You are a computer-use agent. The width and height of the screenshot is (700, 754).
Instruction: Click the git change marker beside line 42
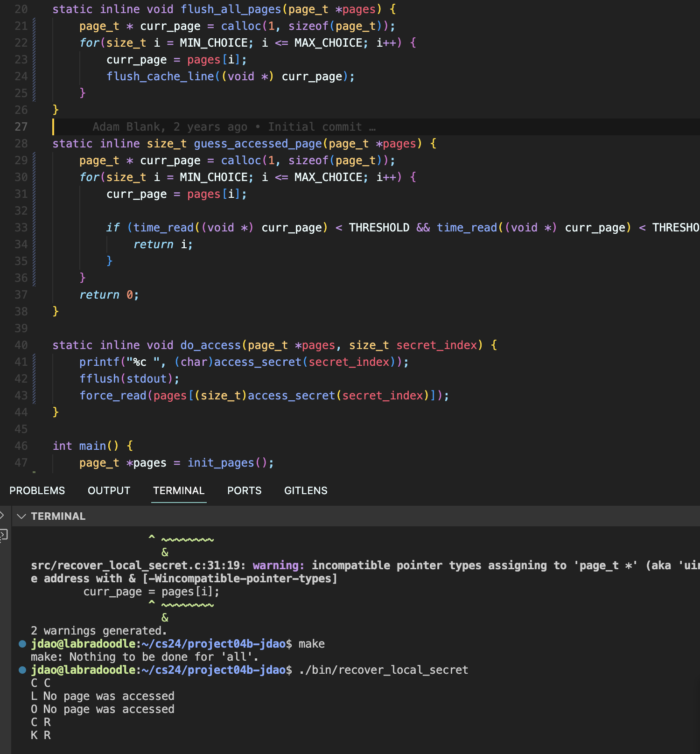click(34, 379)
